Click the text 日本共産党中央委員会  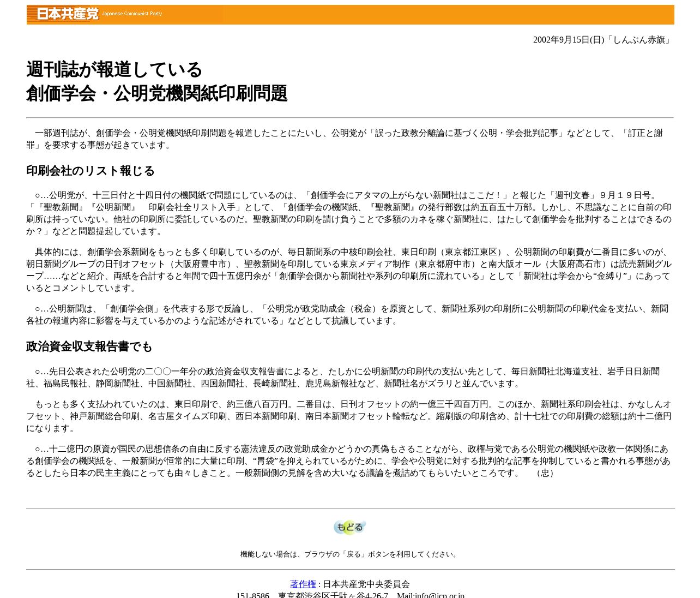tap(366, 584)
